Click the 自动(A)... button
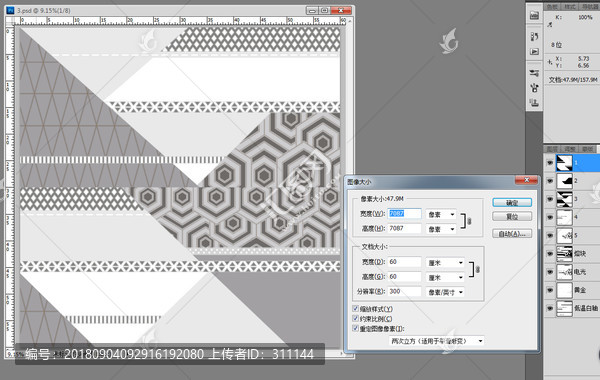This screenshot has width=600, height=380. pos(512,233)
